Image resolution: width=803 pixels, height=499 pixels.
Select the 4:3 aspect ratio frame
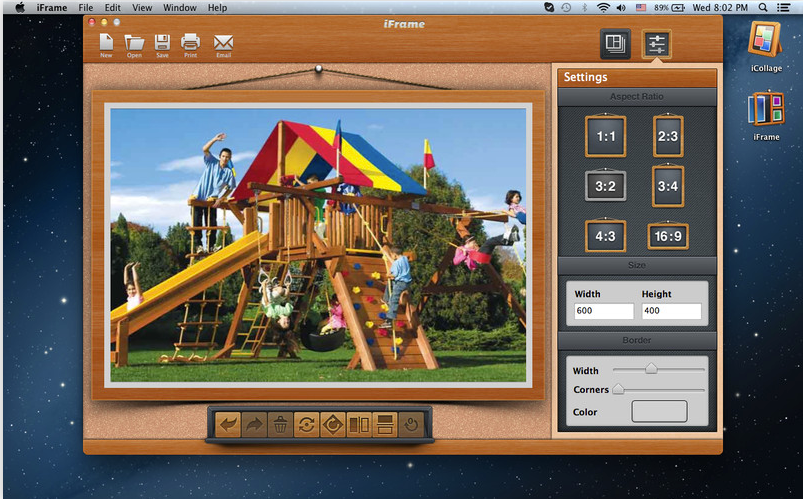coord(605,236)
